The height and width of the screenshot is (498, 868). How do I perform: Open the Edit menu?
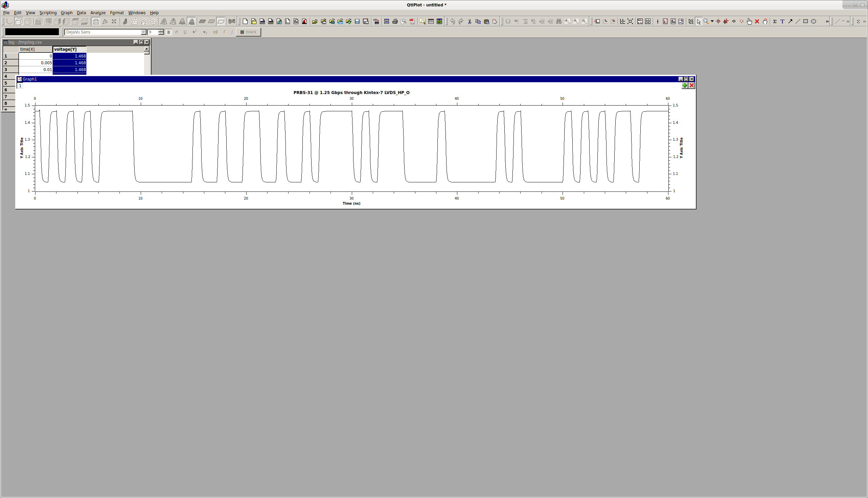18,13
